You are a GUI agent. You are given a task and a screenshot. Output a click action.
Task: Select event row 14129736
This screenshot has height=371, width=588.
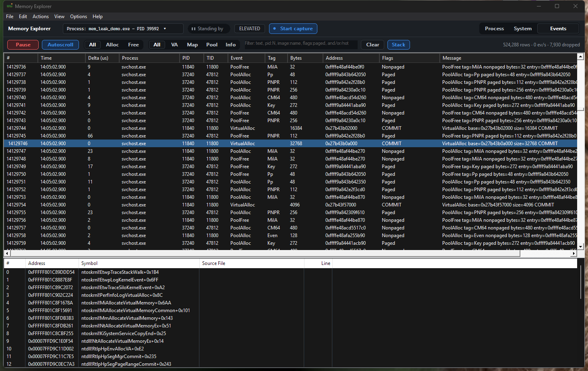[290, 67]
